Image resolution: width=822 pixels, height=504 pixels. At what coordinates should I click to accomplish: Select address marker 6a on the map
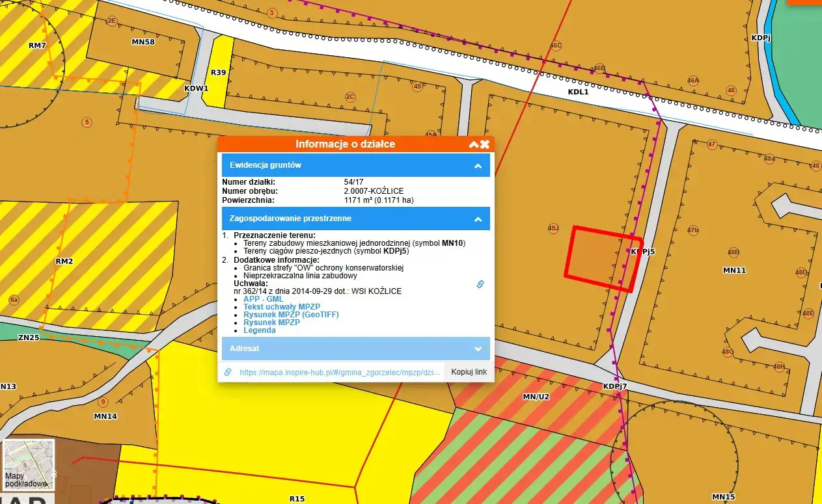click(14, 300)
